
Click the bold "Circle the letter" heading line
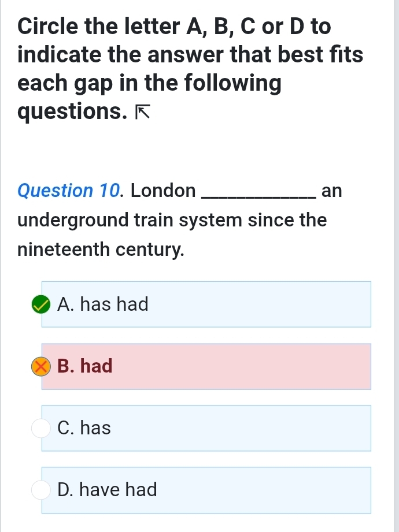pyautogui.click(x=174, y=27)
